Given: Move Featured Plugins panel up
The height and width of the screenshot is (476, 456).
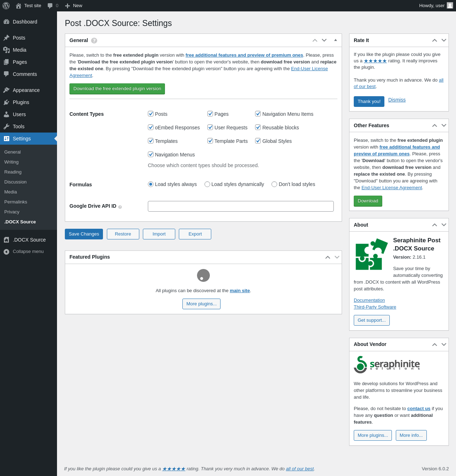Looking at the screenshot, I should click(x=328, y=257).
